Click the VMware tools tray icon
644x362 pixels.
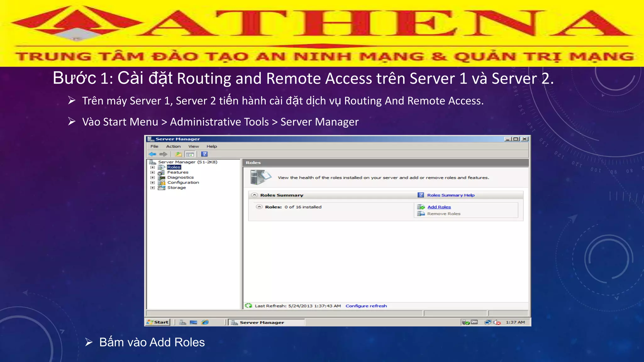tap(474, 322)
